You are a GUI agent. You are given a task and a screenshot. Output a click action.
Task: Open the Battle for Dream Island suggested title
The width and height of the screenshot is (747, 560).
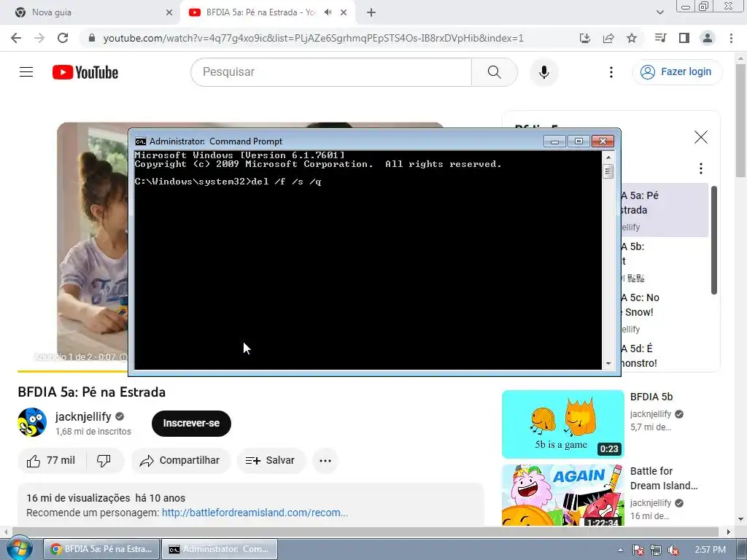coord(664,478)
